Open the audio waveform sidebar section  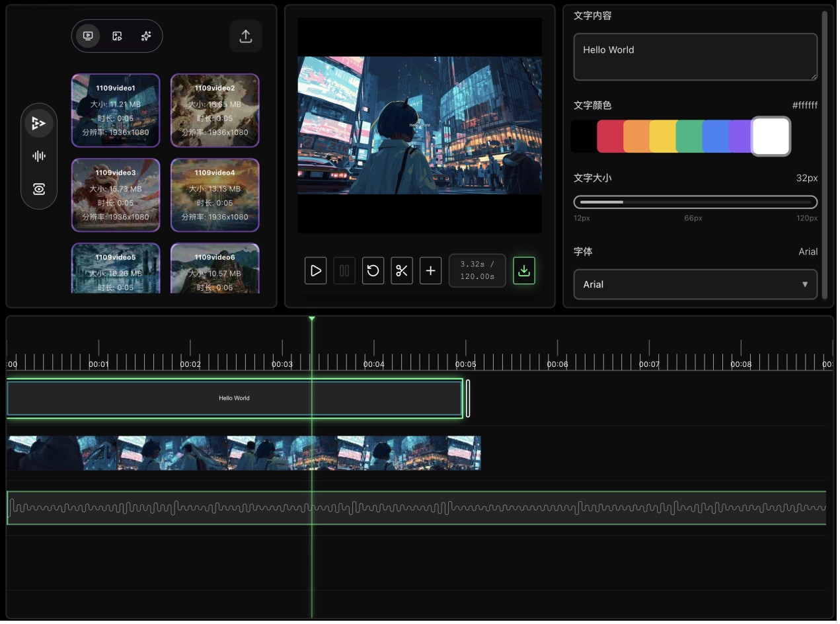pyautogui.click(x=39, y=157)
